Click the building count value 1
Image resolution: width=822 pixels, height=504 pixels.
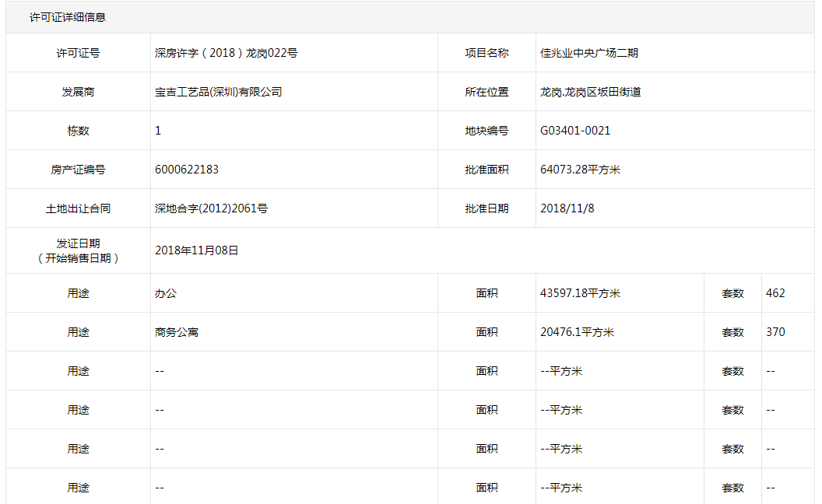(158, 131)
